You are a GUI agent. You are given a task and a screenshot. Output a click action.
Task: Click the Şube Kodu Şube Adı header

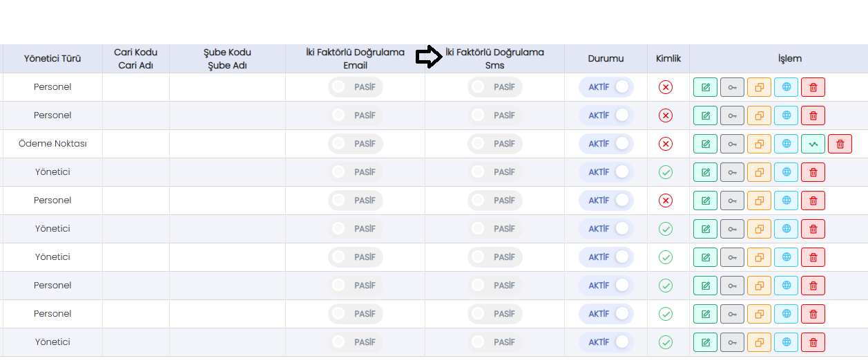pos(227,59)
